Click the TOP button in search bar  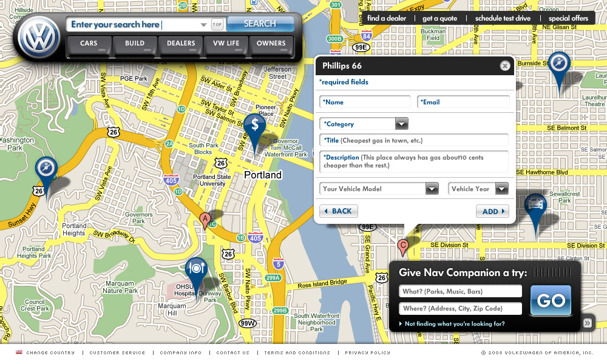click(x=217, y=24)
